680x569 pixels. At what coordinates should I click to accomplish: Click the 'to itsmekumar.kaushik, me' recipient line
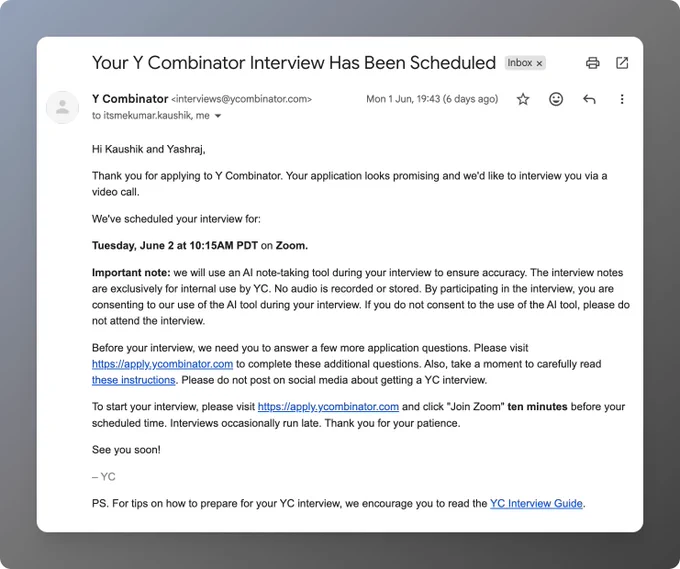[150, 115]
